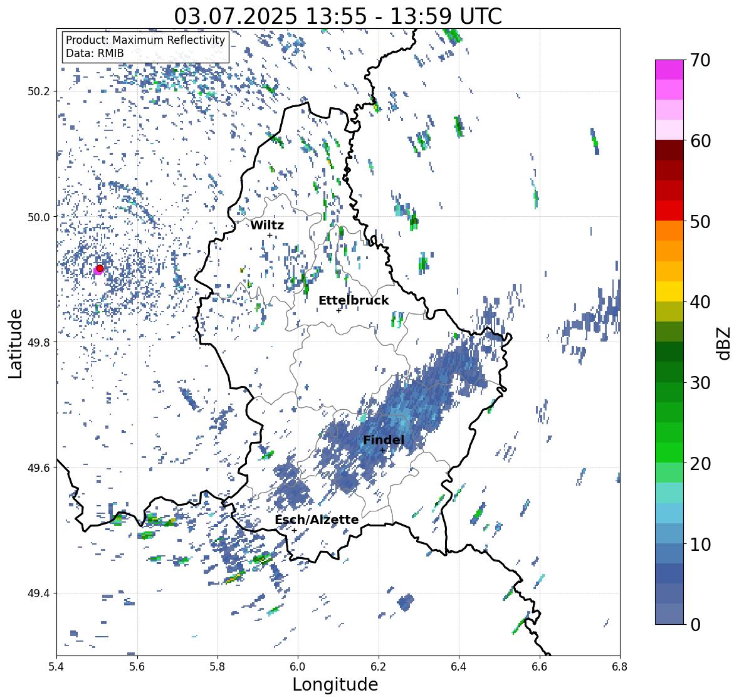Click the longitude tick label 5.4

point(56,667)
